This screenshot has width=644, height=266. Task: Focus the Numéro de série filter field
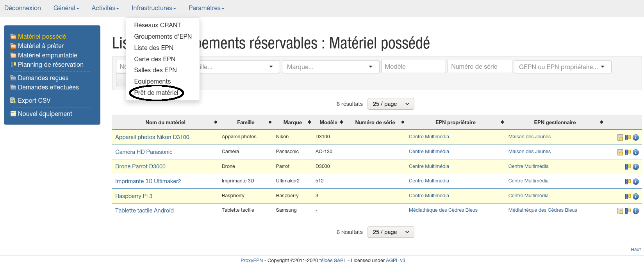coord(480,66)
